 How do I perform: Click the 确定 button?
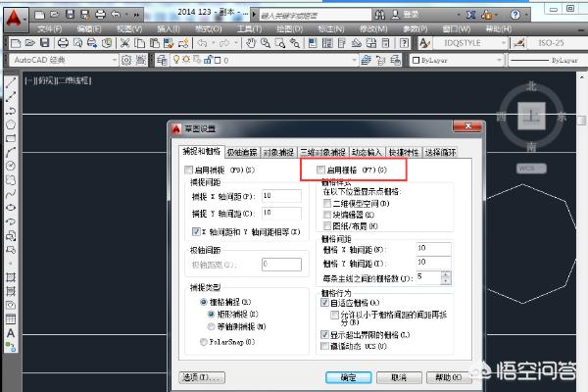point(348,376)
